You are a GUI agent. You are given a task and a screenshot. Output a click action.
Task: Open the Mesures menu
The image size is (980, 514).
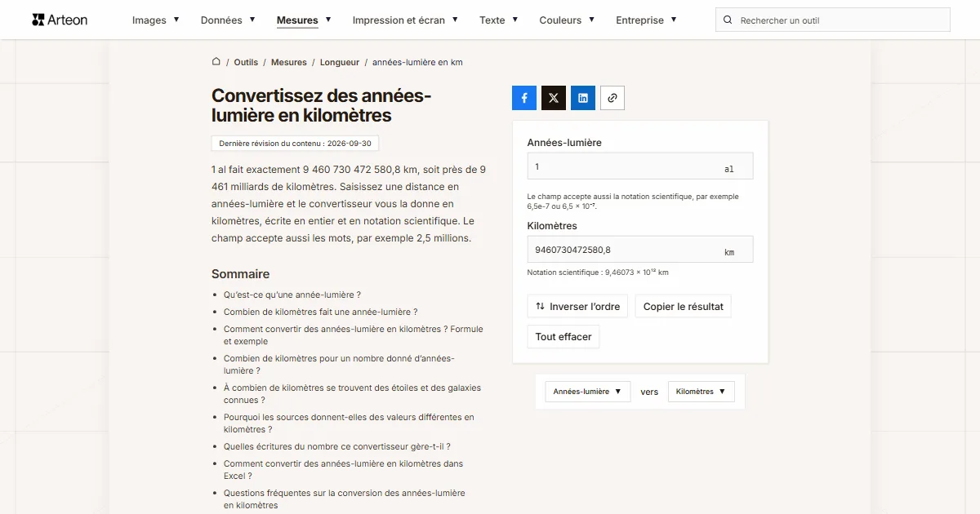304,20
